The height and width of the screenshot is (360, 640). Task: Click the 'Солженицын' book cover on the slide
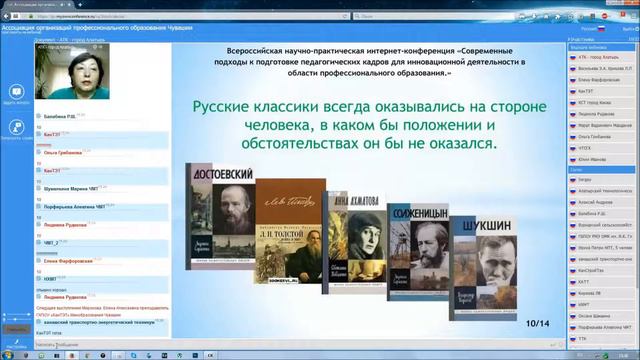418,252
